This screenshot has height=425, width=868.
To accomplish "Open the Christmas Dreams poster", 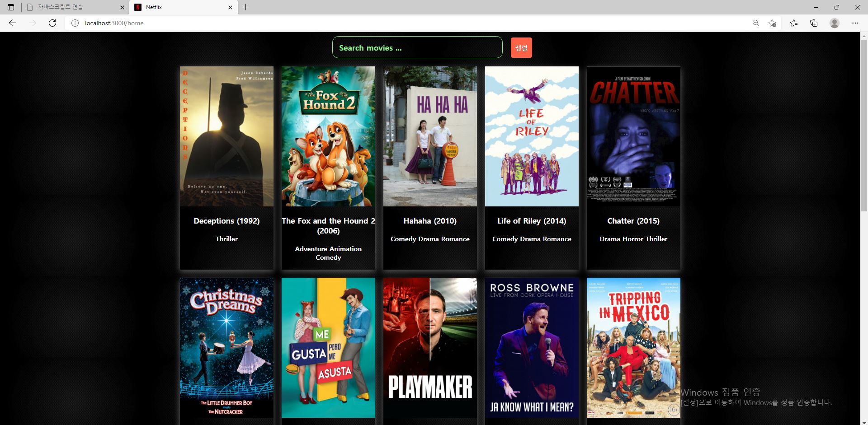I will (x=226, y=348).
